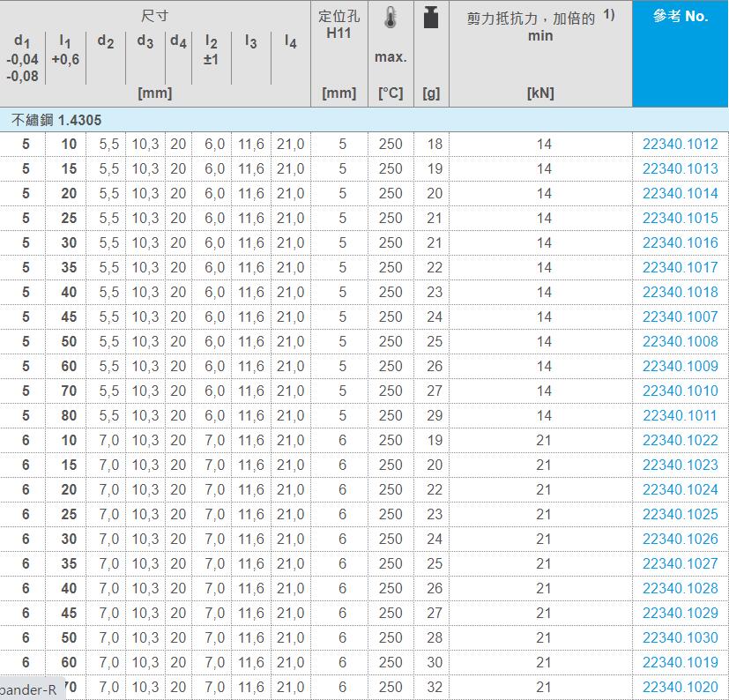Open reference number 22340.1012
Viewport: 729px width, 700px height.
(680, 145)
